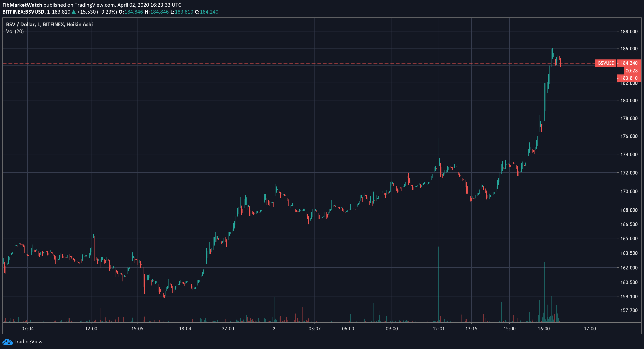Click the 174.000 price axis label
This screenshot has height=349, width=644.
pos(629,155)
